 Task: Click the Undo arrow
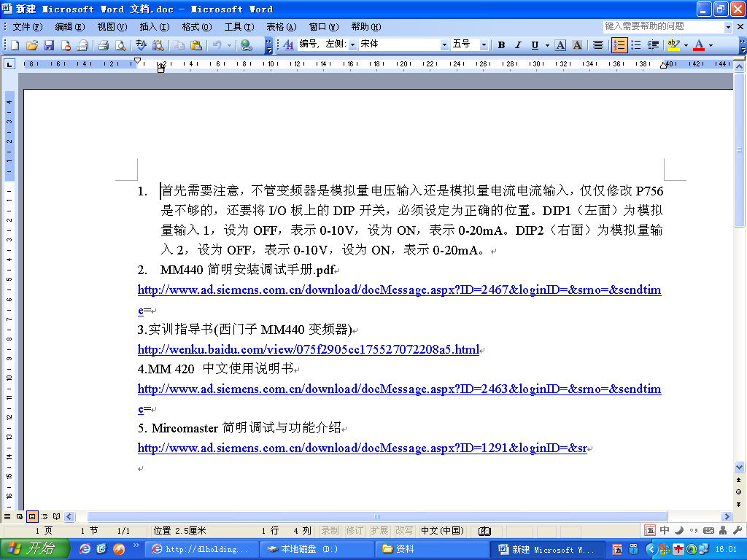point(217,45)
